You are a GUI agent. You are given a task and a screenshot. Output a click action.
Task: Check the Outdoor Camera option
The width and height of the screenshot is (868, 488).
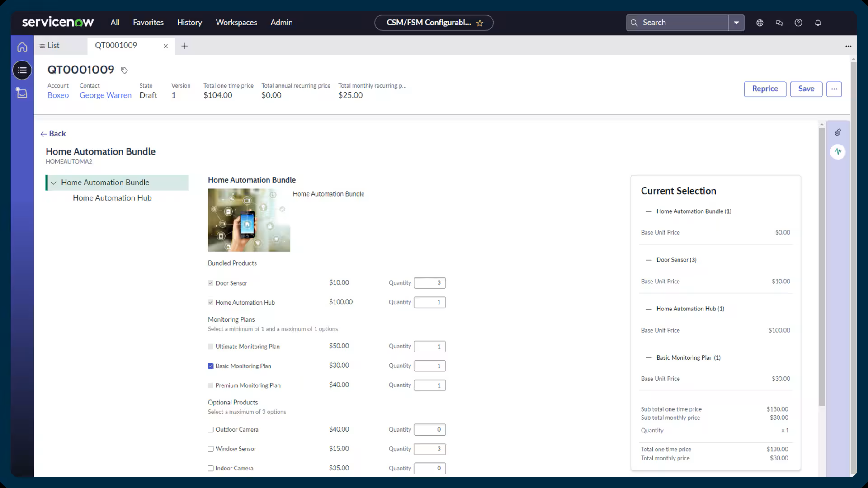tap(211, 430)
